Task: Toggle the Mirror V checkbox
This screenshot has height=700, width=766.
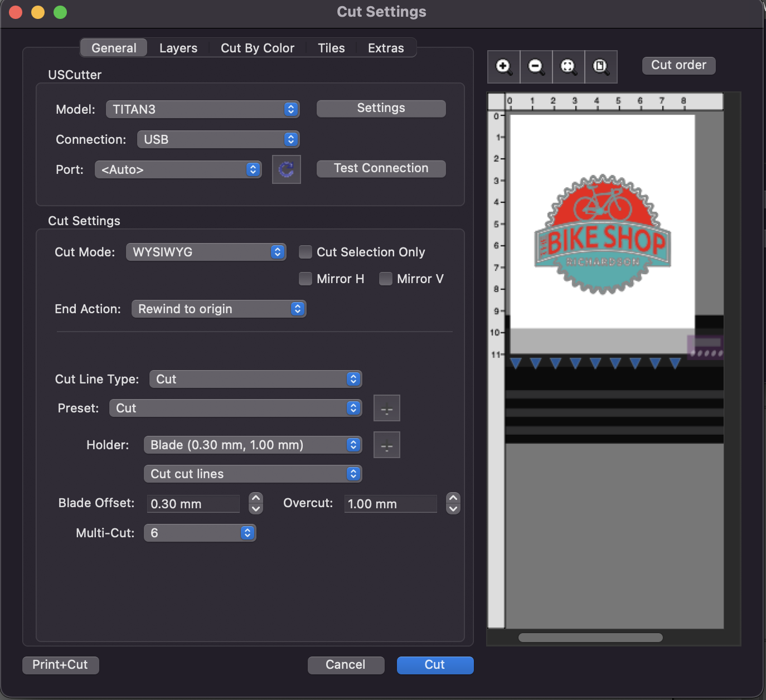Action: point(386,279)
